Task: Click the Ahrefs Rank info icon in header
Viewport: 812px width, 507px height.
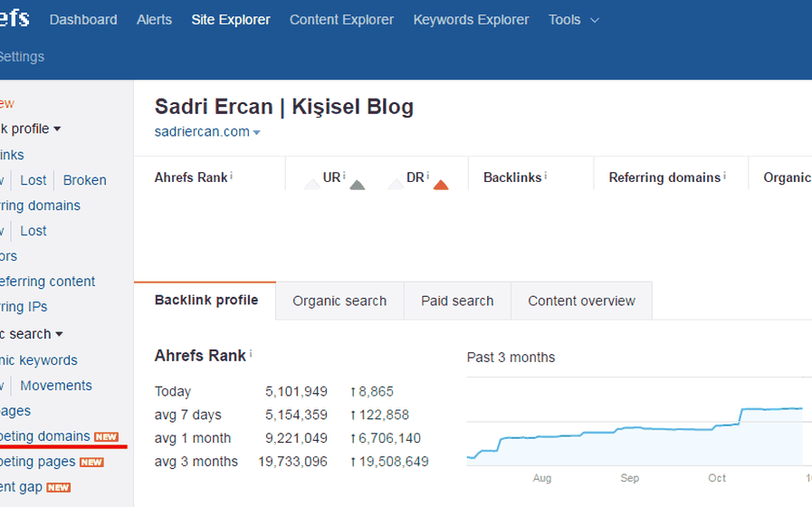Action: pos(231,176)
